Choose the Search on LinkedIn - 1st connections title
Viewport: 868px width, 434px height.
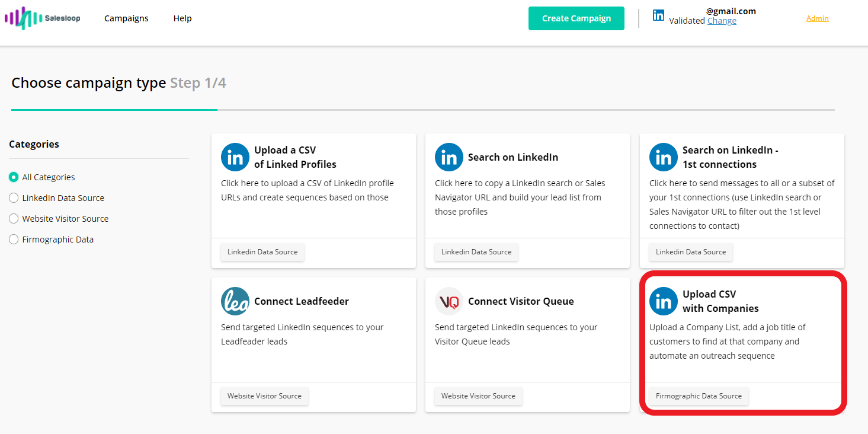tap(731, 157)
